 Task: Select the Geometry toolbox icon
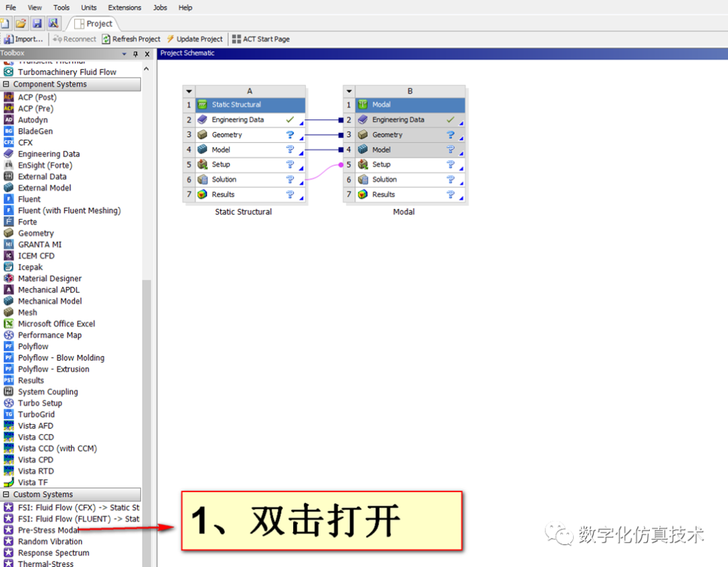(8, 233)
